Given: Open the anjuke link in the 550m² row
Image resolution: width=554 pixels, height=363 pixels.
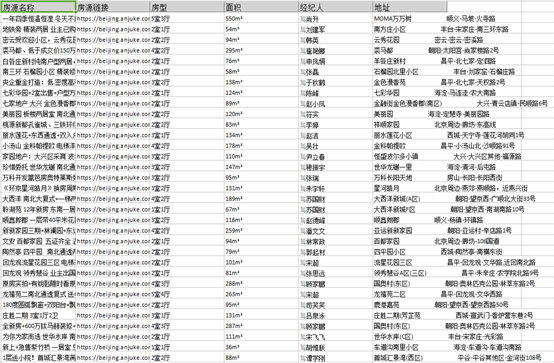Looking at the screenshot, I should pos(113,18).
